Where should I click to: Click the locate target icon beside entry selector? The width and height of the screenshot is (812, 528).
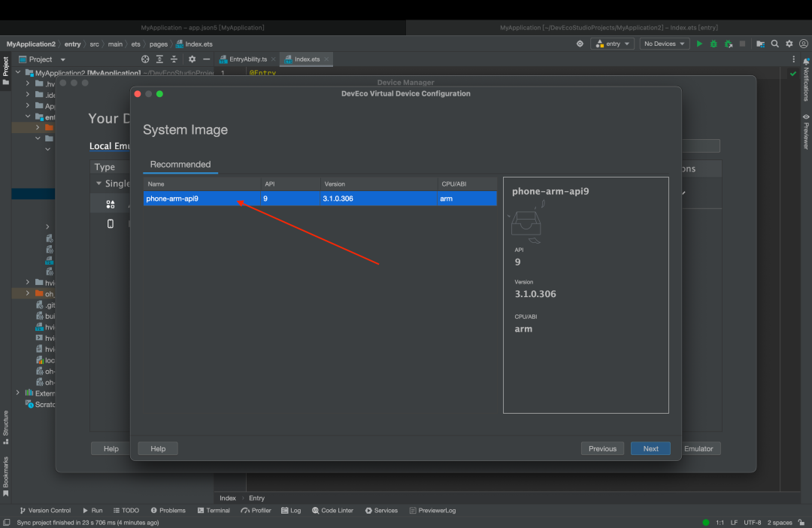tap(580, 44)
